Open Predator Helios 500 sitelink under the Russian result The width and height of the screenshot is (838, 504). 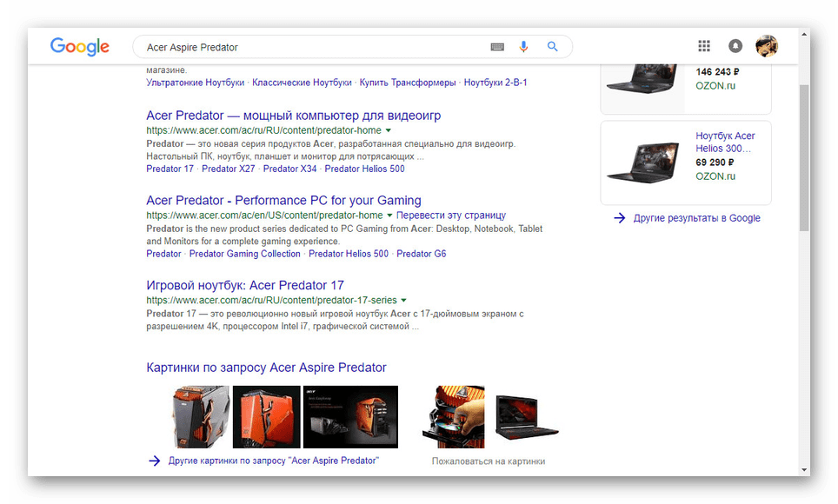364,169
